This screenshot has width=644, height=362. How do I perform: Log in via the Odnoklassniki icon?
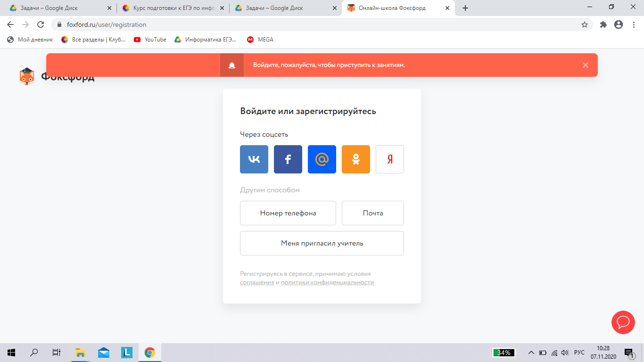pyautogui.click(x=356, y=159)
